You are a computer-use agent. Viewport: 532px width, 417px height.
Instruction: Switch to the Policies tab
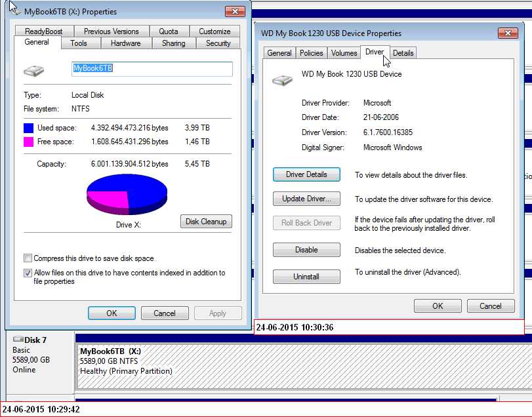click(311, 53)
